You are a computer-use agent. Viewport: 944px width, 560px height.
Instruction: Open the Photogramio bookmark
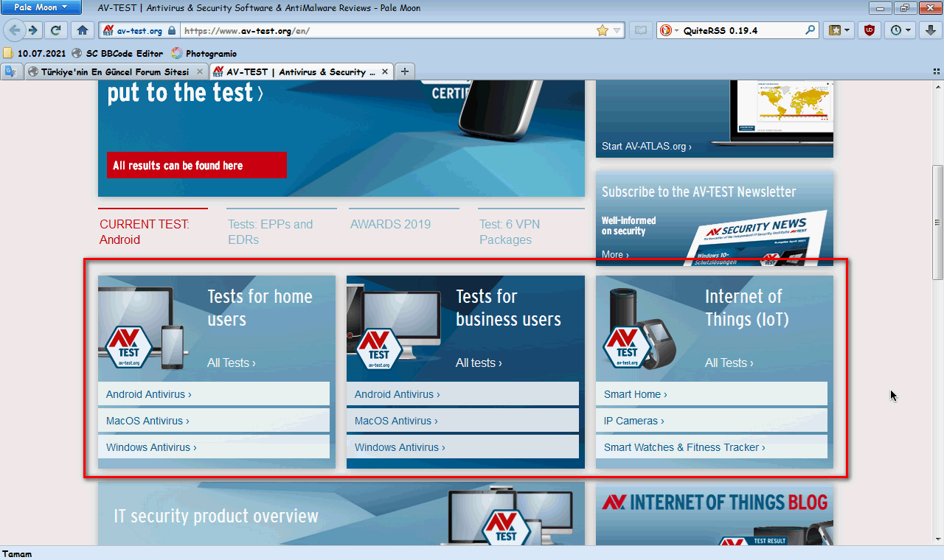click(204, 53)
